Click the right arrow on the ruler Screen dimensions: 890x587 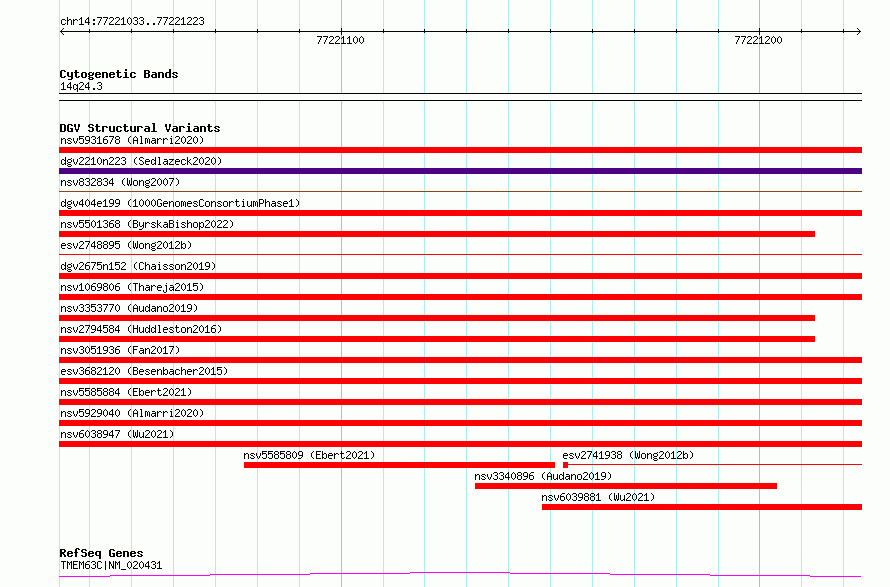[859, 32]
